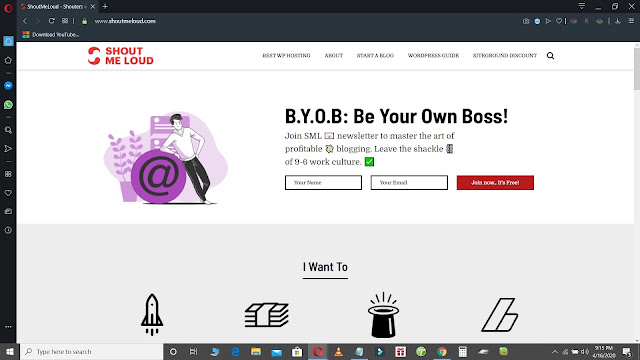The height and width of the screenshot is (360, 640).
Task: Open Task View on the taskbar
Action: (193, 351)
